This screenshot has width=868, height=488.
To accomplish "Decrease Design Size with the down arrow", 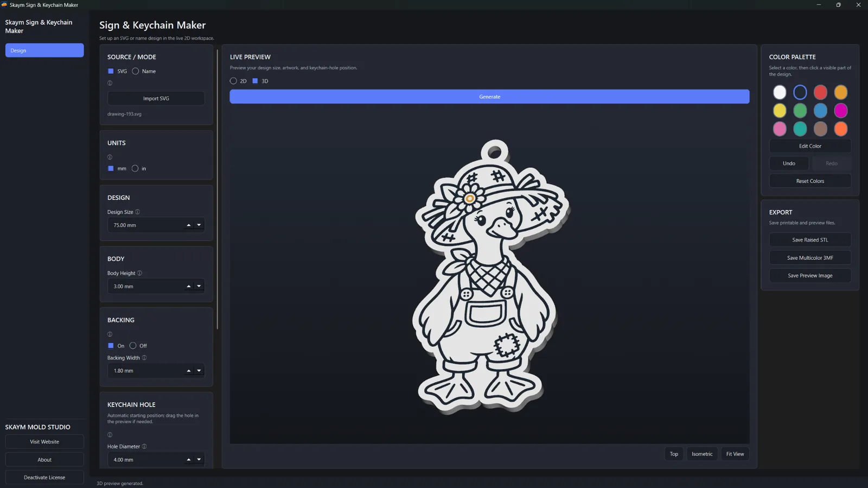I will pos(199,225).
